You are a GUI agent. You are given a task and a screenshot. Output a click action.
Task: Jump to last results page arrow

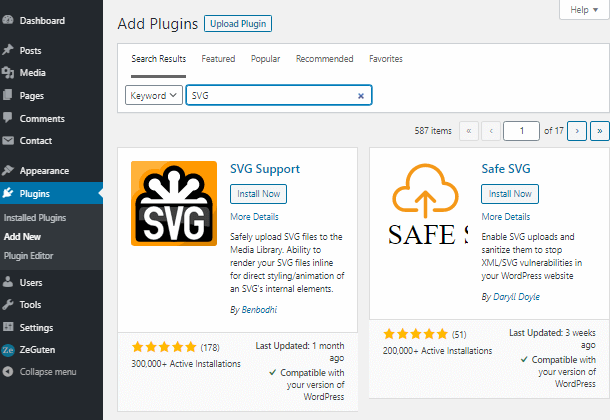(599, 131)
